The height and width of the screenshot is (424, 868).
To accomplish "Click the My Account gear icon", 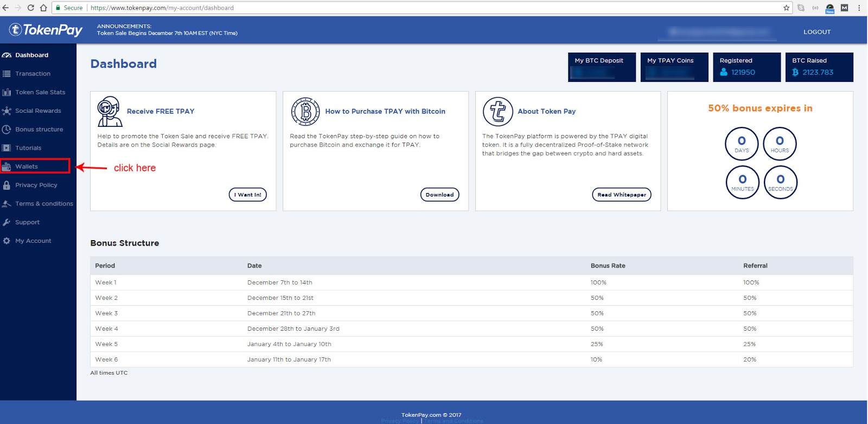I will pos(7,241).
